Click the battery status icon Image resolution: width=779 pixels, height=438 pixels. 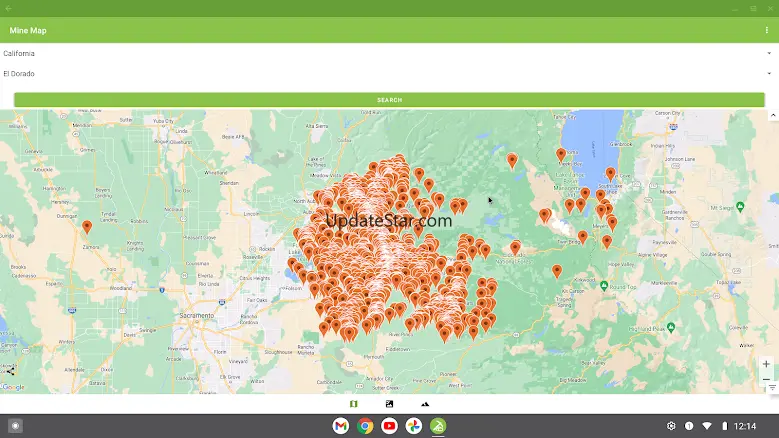click(725, 426)
